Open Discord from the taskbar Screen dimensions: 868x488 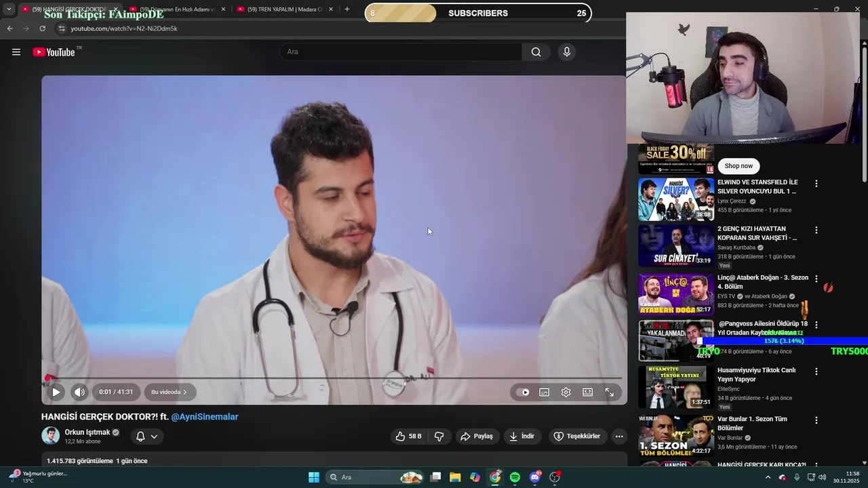click(535, 477)
